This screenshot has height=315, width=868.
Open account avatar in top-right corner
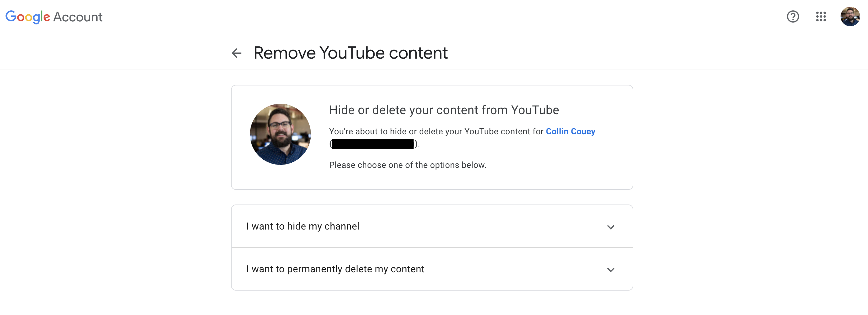(850, 16)
